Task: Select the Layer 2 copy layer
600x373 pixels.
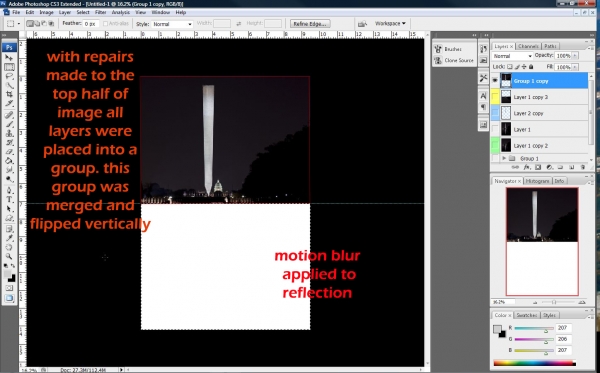Action: coord(540,113)
